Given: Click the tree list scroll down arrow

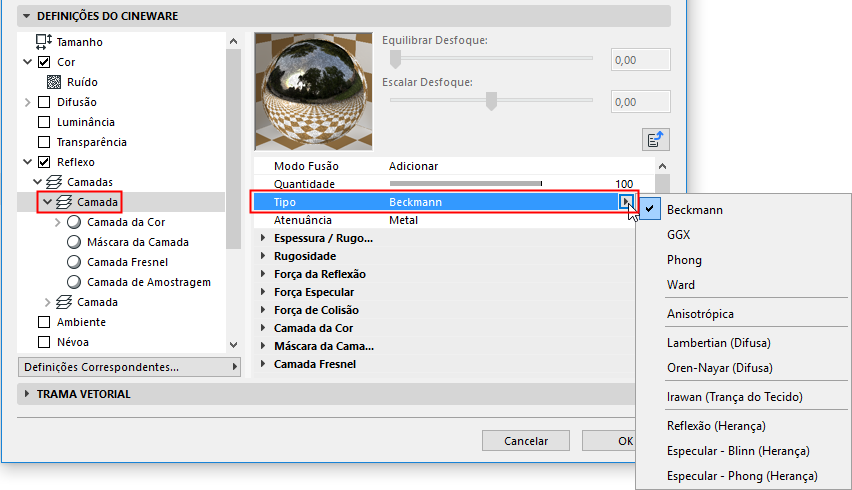Looking at the screenshot, I should pyautogui.click(x=234, y=344).
